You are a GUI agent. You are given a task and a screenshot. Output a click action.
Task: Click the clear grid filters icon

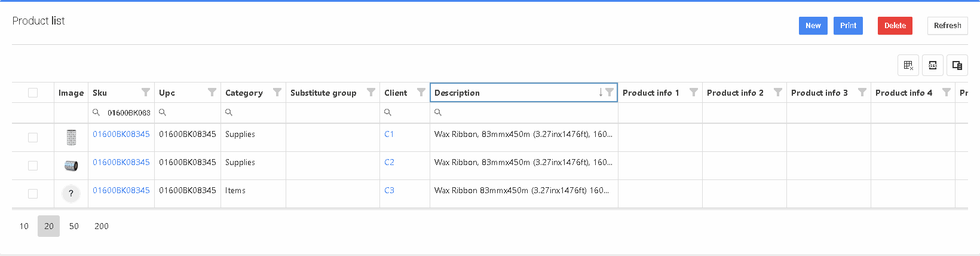point(908,65)
